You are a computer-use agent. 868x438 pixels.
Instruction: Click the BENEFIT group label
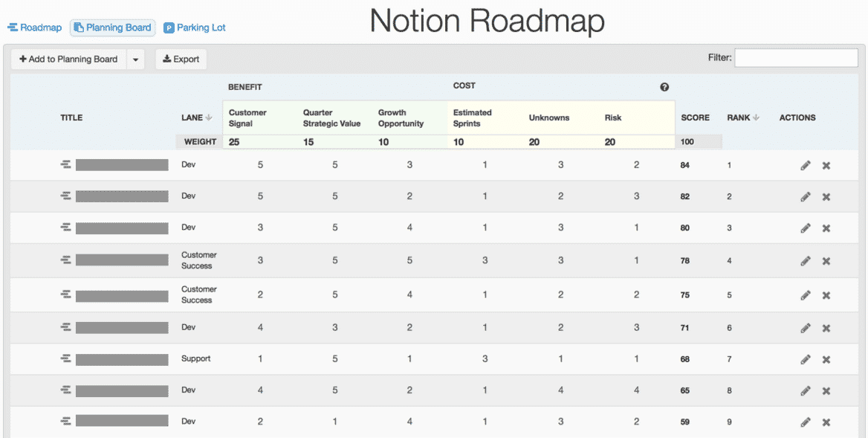point(244,87)
